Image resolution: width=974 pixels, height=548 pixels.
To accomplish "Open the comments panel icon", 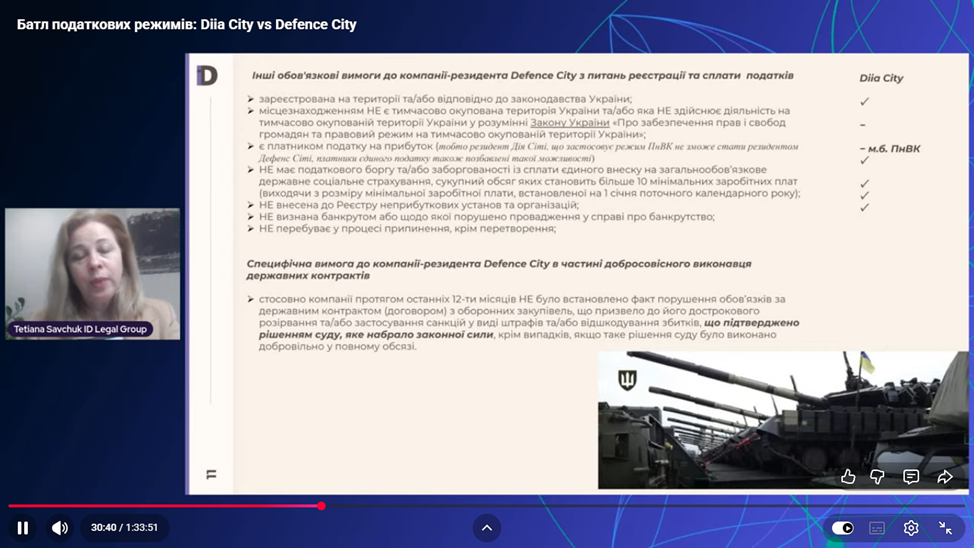I will (x=911, y=477).
